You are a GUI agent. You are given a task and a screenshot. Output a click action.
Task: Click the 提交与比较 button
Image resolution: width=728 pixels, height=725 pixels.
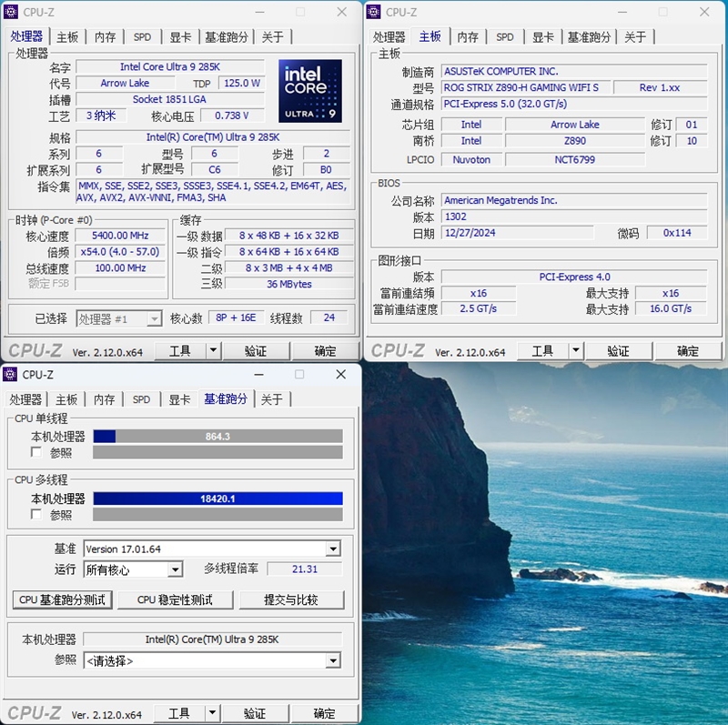pos(291,599)
